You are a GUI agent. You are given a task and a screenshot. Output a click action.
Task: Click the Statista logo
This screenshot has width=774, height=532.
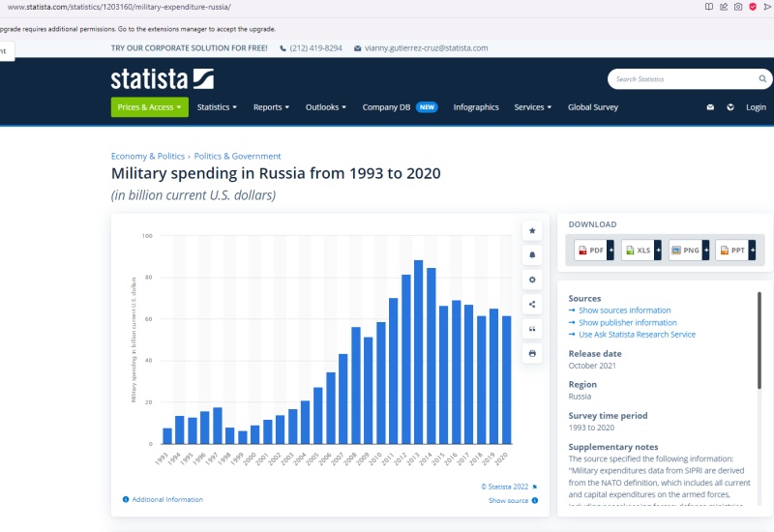(x=162, y=79)
